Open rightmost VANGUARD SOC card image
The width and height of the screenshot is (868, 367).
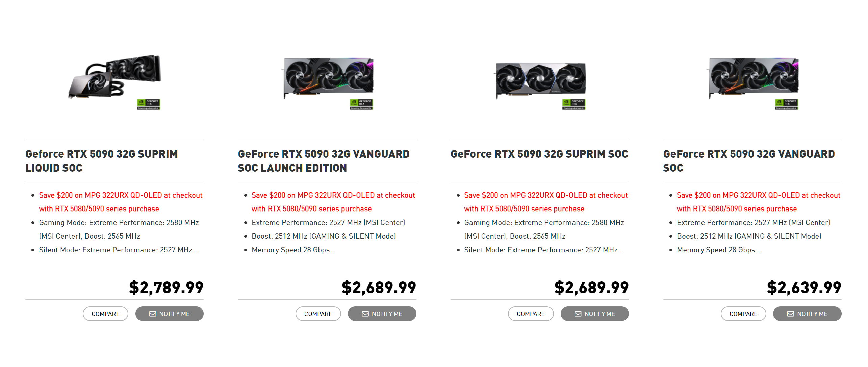point(754,78)
